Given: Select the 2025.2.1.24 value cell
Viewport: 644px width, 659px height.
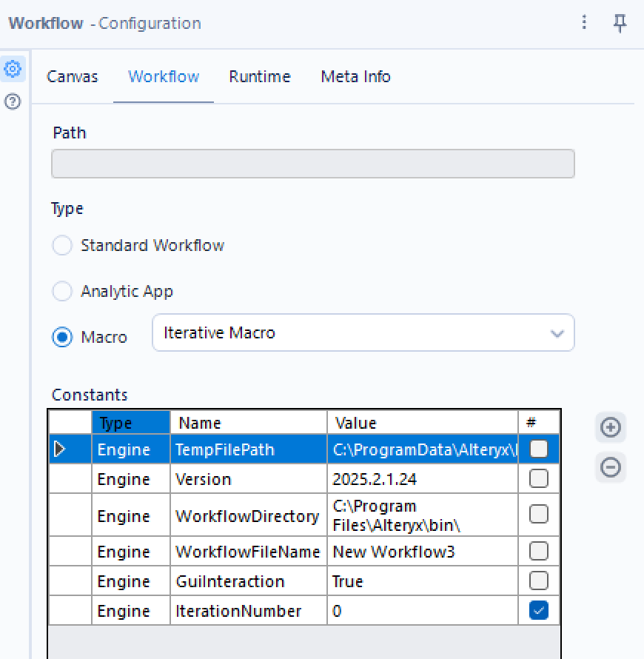Looking at the screenshot, I should click(x=423, y=478).
